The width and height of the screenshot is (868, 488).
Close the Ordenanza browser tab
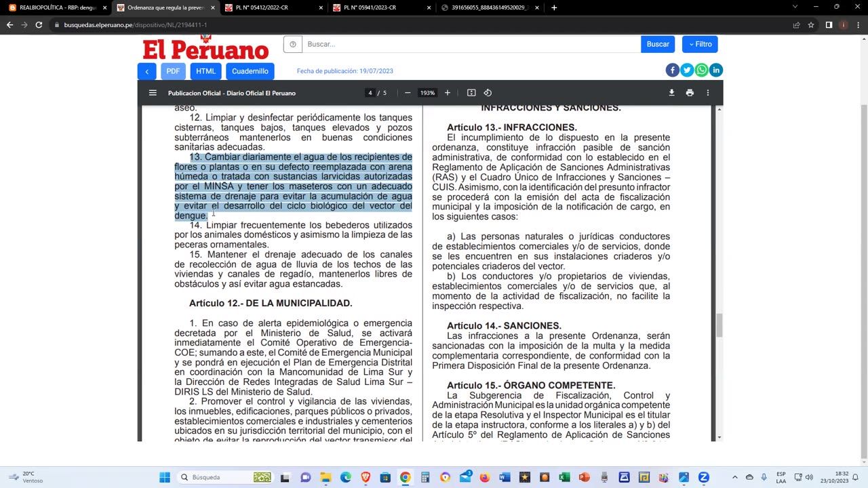coord(213,7)
